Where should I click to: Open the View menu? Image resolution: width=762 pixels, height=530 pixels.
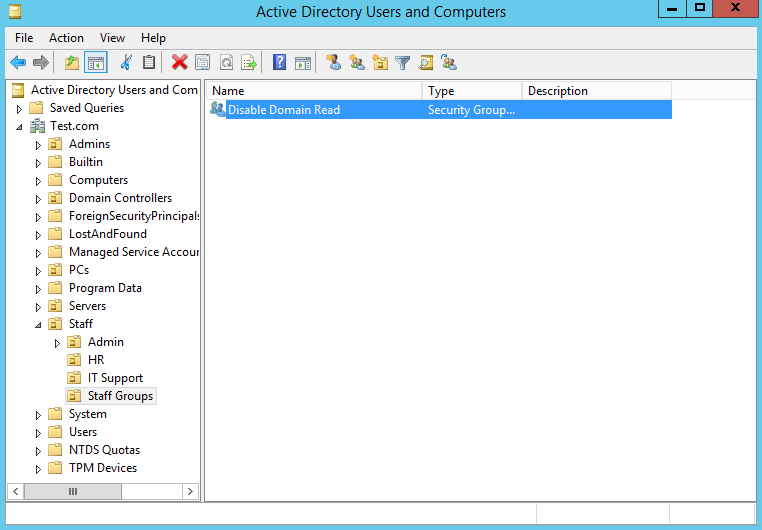click(x=112, y=38)
